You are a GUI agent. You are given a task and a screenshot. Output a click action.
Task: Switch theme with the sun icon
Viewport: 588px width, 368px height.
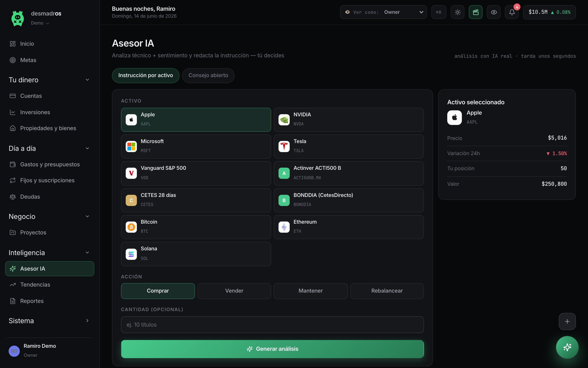458,12
